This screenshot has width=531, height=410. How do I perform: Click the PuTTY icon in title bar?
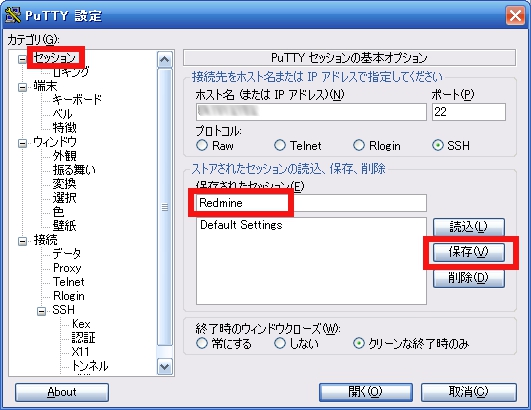(13, 15)
